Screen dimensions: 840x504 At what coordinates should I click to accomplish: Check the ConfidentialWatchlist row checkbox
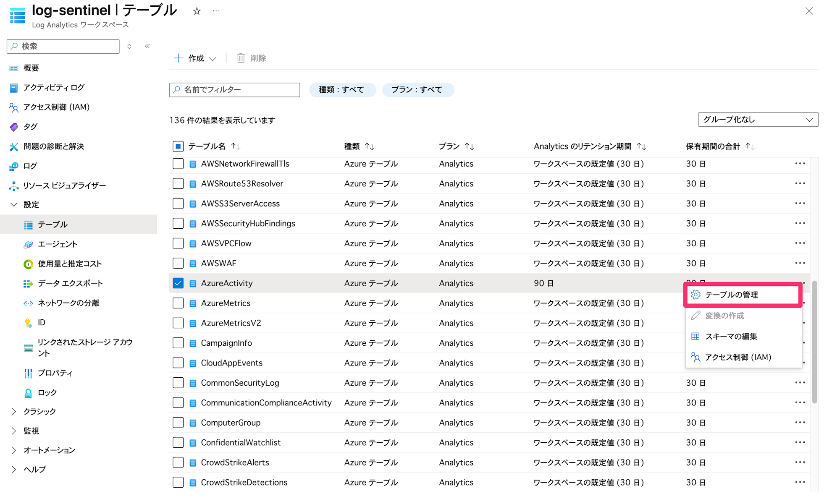tap(178, 442)
